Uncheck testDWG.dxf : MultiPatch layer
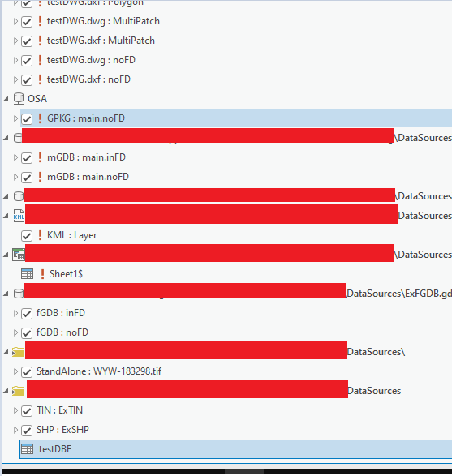This screenshot has height=476, width=452. tap(27, 41)
